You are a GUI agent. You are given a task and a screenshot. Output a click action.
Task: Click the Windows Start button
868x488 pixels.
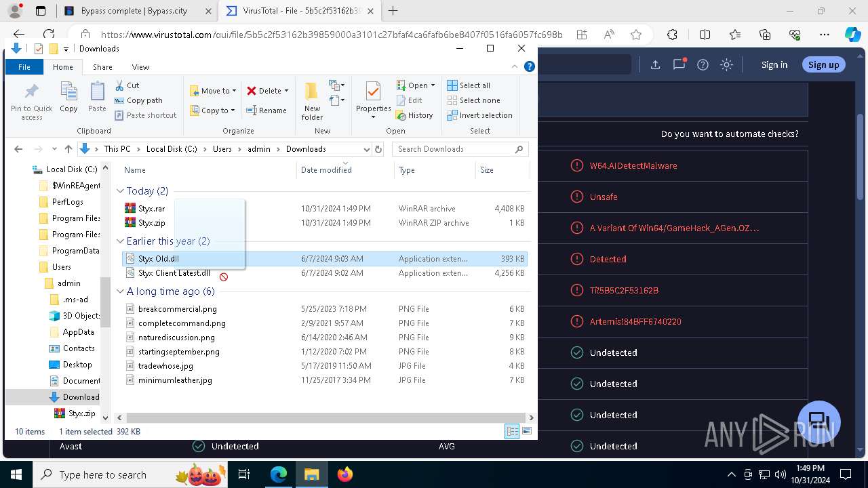click(16, 474)
